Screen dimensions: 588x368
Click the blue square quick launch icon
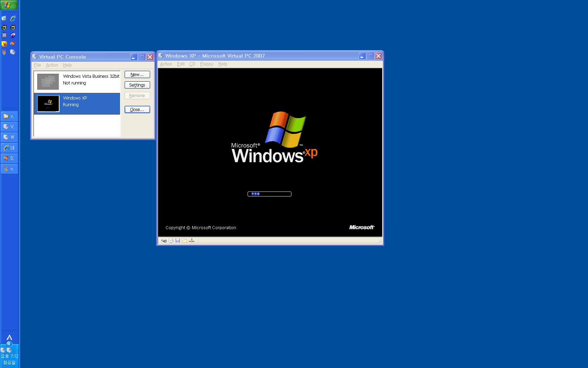(4, 35)
